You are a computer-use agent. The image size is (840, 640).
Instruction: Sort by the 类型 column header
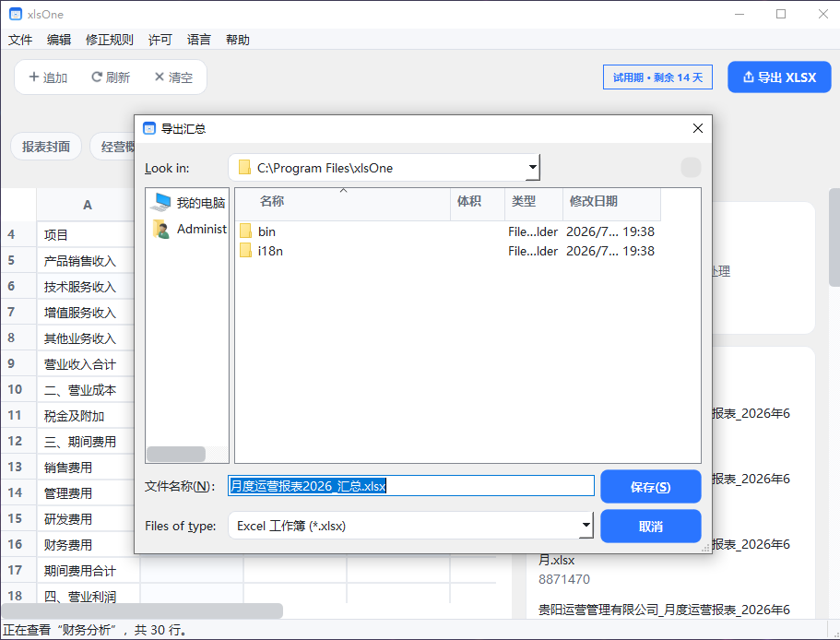pos(534,204)
